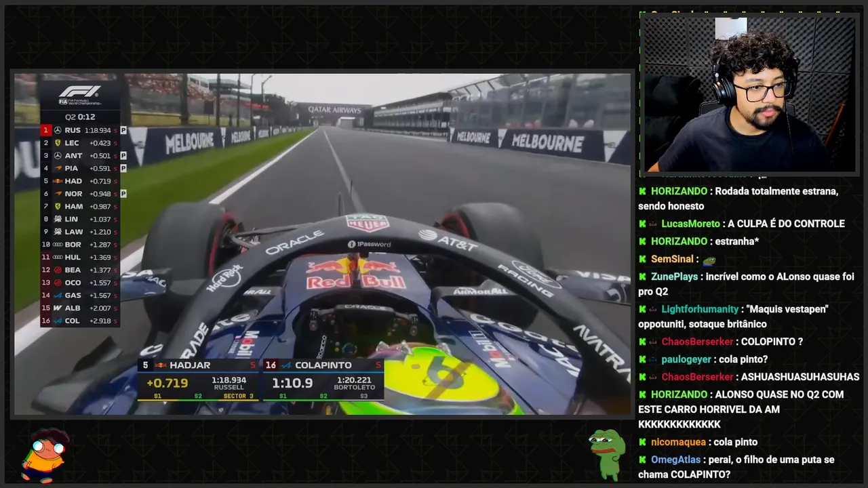Click HORIZANDO's 'ALONSO QUASE NO Q2' message
Viewport: 868px width, 488px height.
pyautogui.click(x=741, y=409)
